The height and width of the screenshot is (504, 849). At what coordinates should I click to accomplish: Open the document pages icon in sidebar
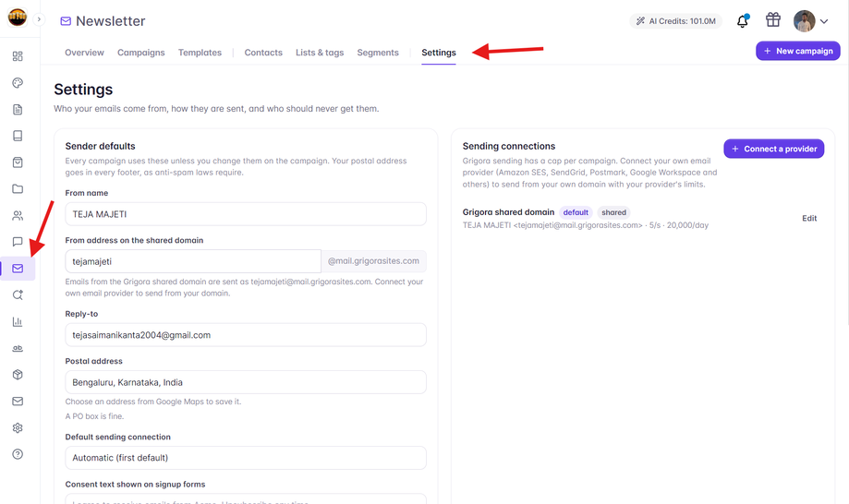(x=18, y=109)
